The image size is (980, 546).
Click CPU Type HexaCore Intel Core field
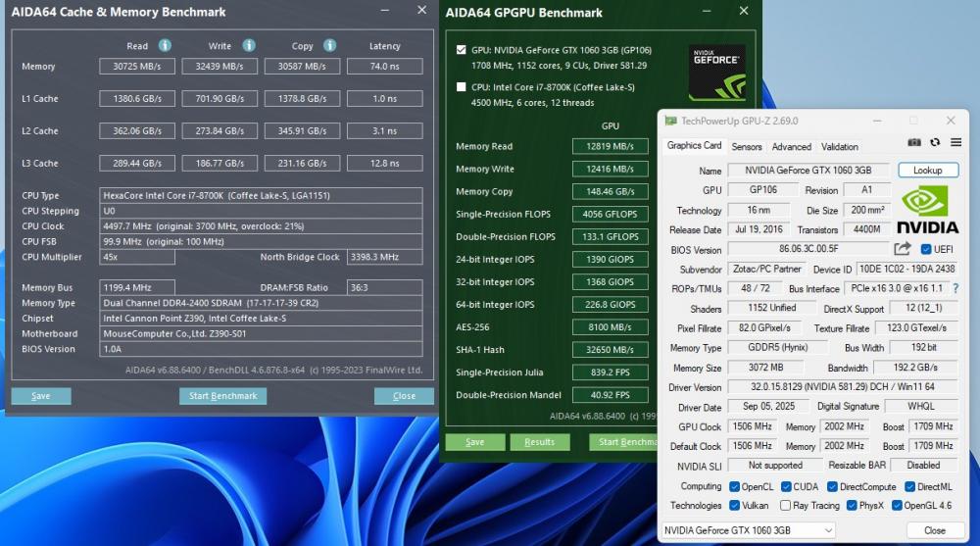tap(261, 195)
